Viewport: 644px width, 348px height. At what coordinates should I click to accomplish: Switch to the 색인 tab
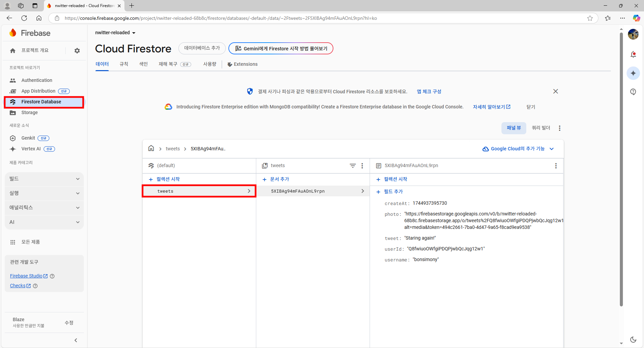[x=144, y=64]
